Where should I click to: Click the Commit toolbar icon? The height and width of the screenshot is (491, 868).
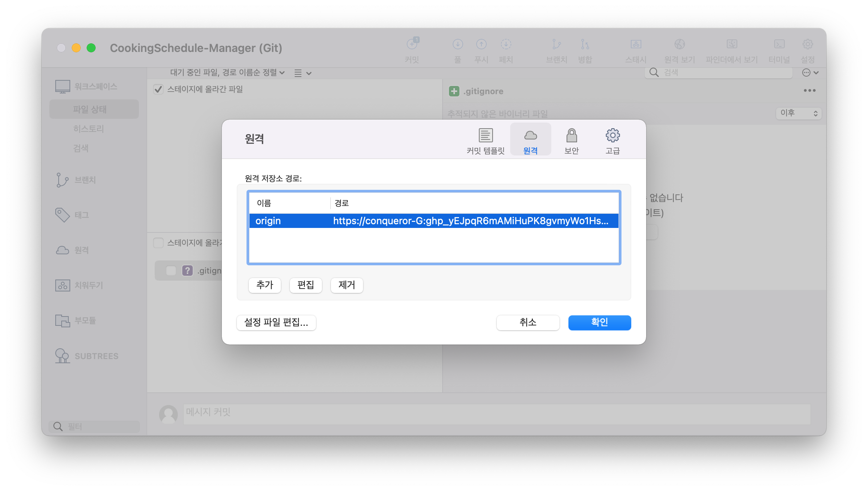click(x=412, y=45)
